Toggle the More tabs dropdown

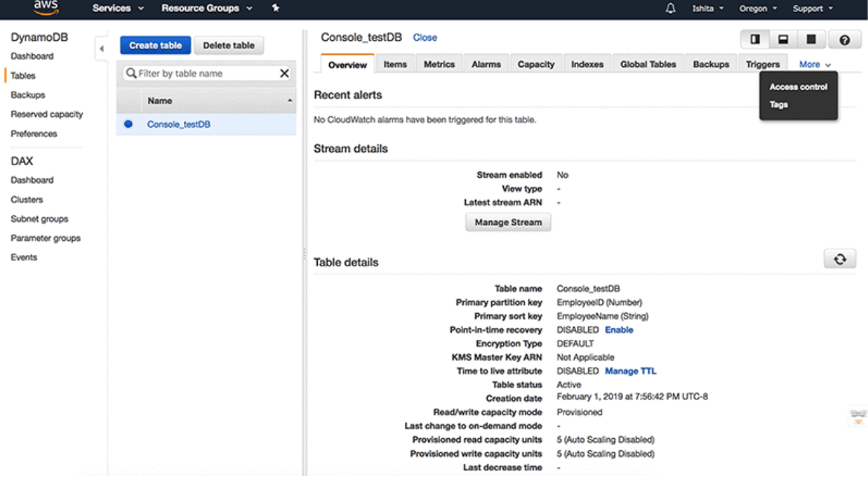click(815, 64)
